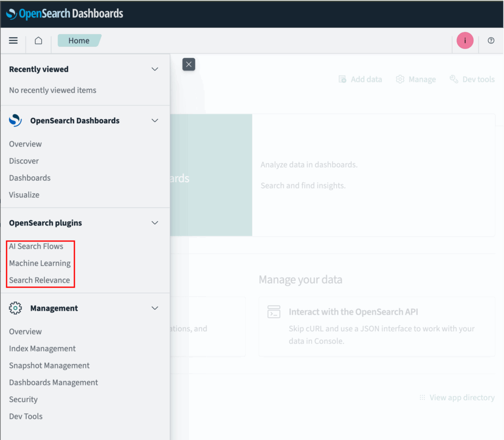This screenshot has height=440, width=504.
Task: Open the sidebar hamburger menu
Action: 13,40
